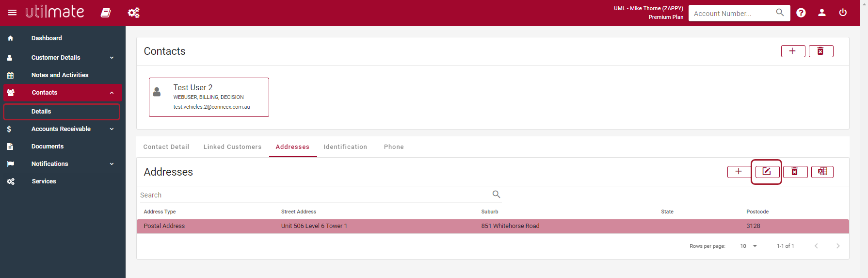Image resolution: width=868 pixels, height=278 pixels.
Task: Click the book icon in header
Action: click(x=106, y=13)
